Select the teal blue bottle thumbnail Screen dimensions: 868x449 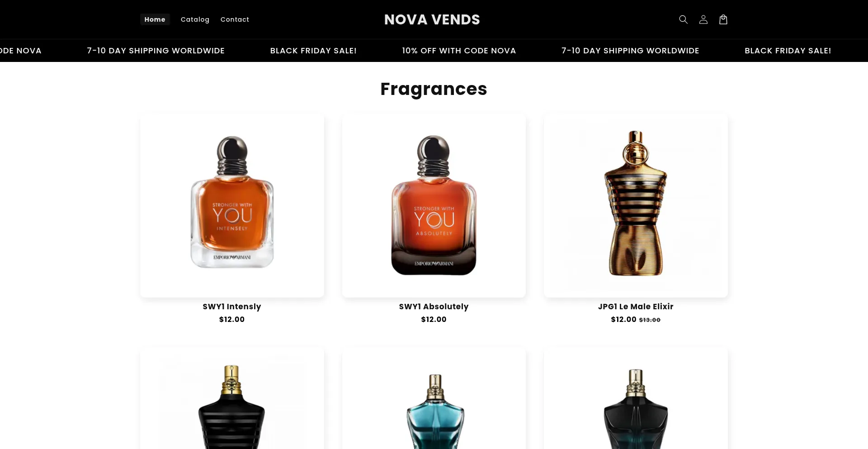pyautogui.click(x=434, y=398)
